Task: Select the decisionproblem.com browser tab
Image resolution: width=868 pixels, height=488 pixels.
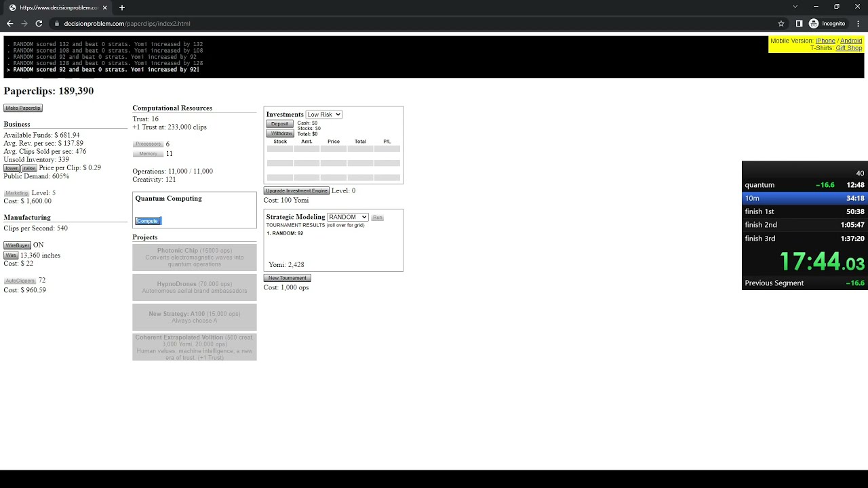Action: pyautogui.click(x=58, y=7)
